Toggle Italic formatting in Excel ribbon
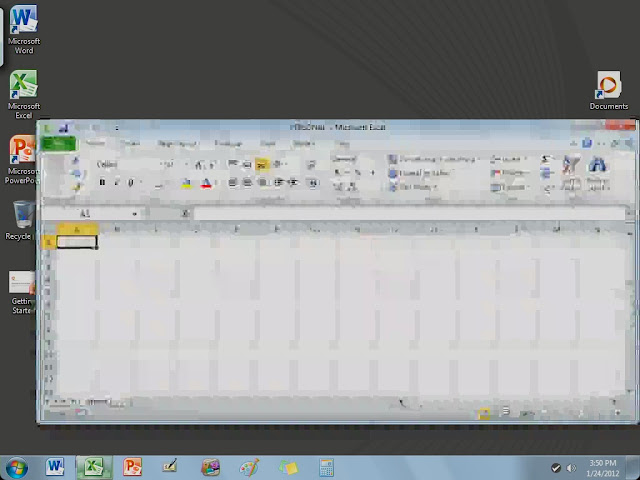640x480 pixels. pyautogui.click(x=116, y=182)
